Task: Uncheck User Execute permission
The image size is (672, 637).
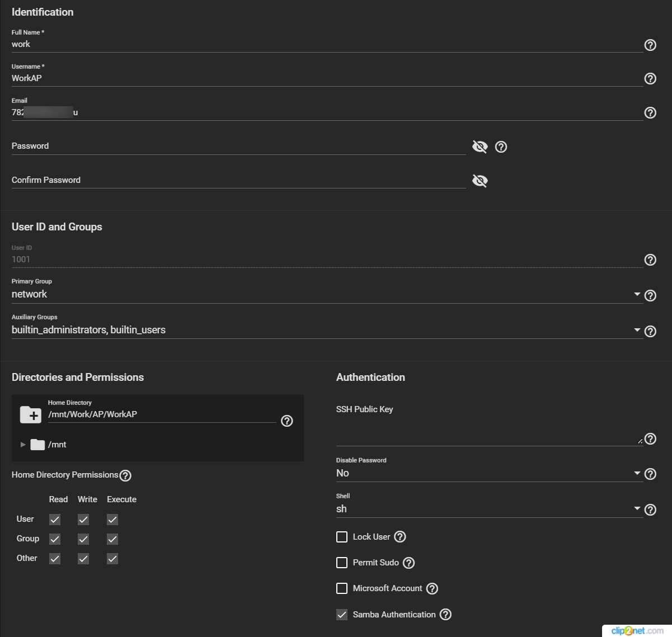Action: tap(112, 520)
